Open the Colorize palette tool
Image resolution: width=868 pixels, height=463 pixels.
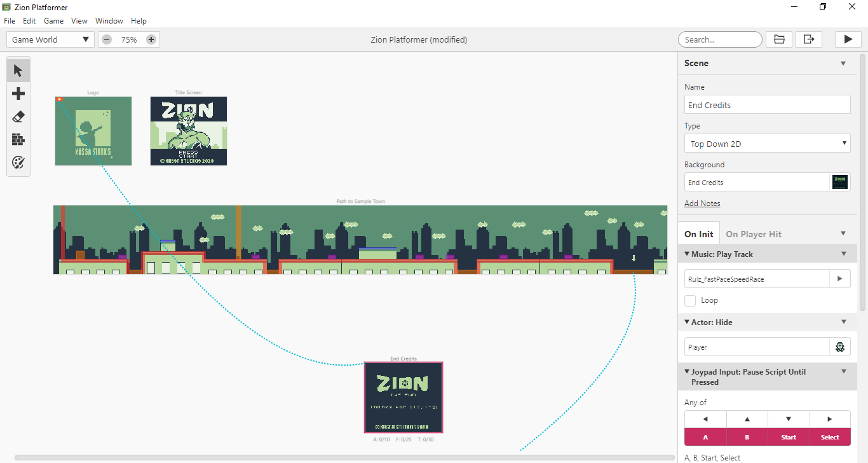click(18, 163)
